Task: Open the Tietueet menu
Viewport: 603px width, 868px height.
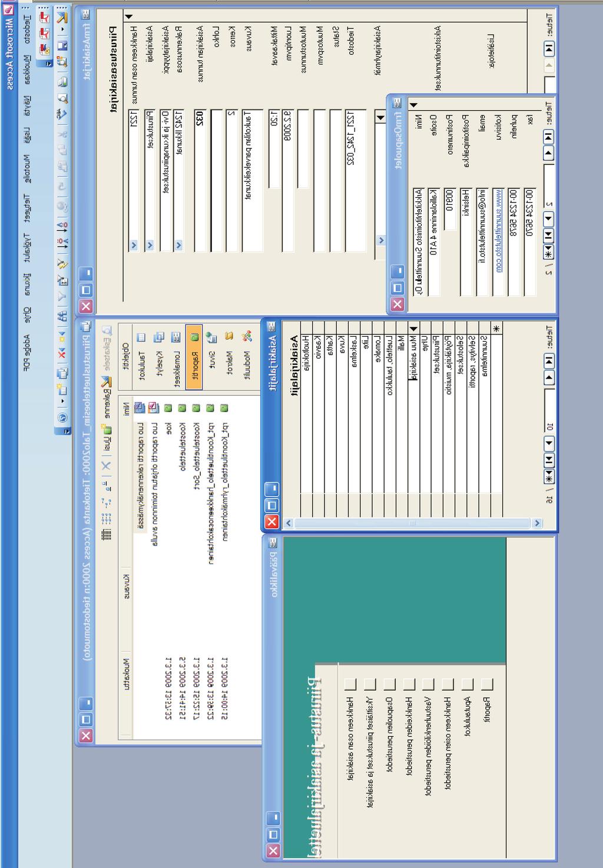Action: (27, 208)
